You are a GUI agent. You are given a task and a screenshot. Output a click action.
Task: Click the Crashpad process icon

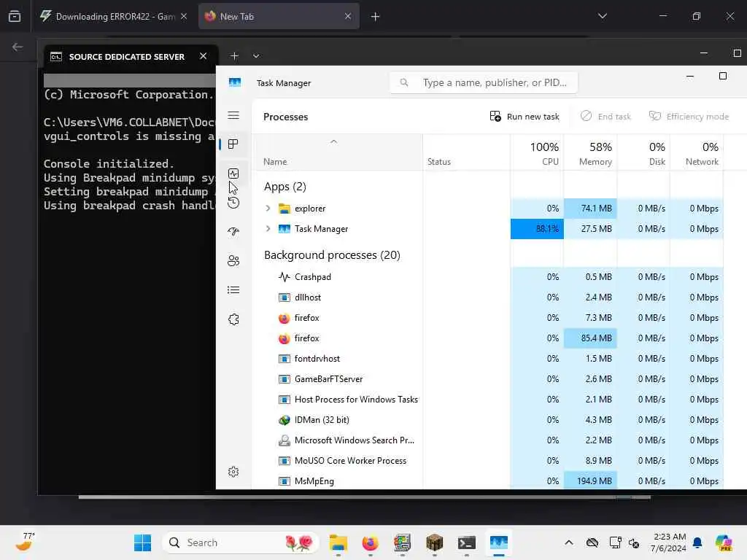[x=284, y=277]
